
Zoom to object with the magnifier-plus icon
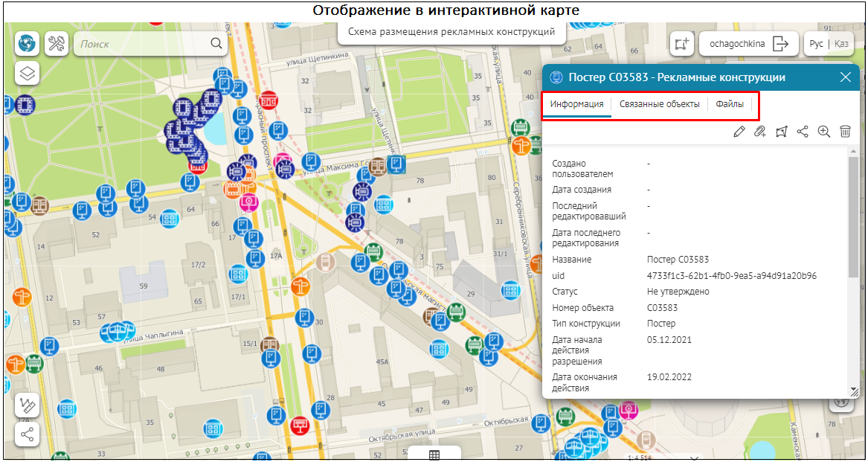point(823,132)
